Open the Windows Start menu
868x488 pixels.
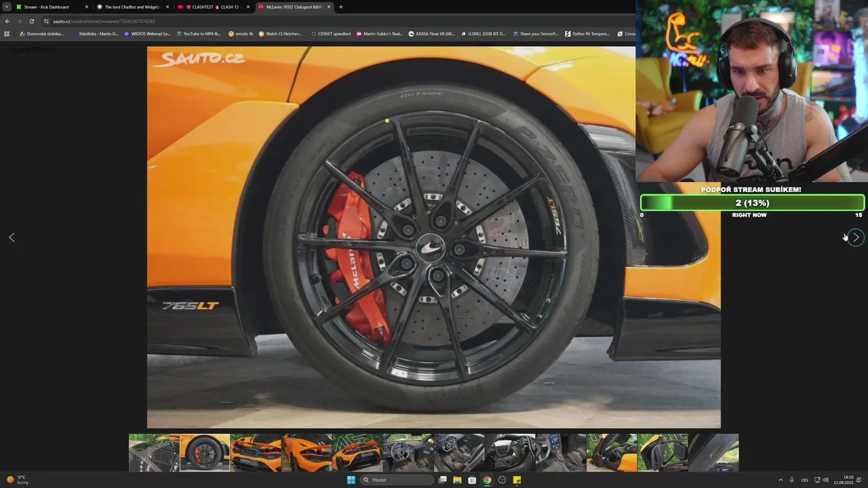coord(351,480)
